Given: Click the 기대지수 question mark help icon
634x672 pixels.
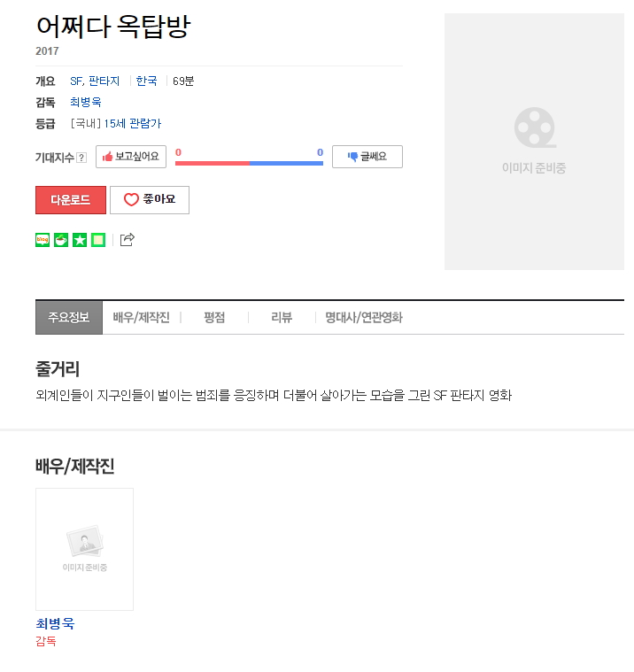Looking at the screenshot, I should pos(81,158).
